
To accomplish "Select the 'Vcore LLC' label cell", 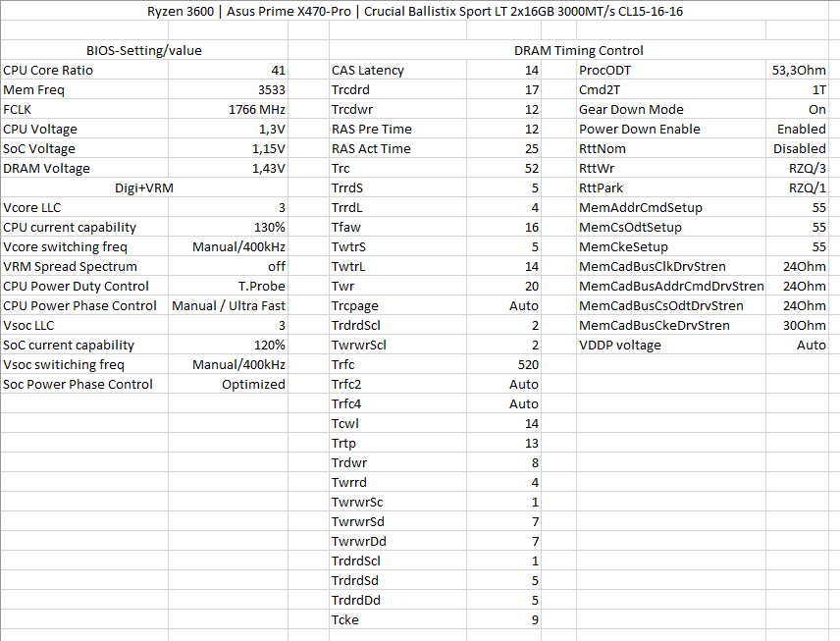I will click(84, 207).
